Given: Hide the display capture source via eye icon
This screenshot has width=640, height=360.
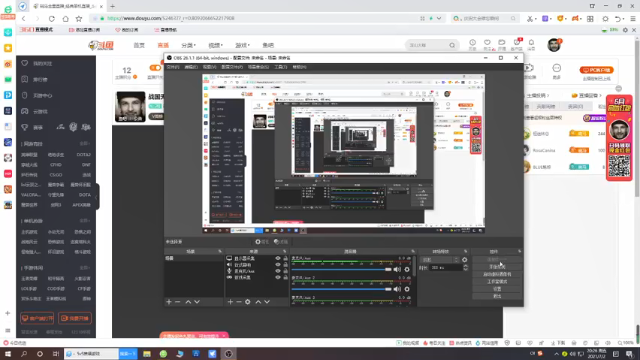Looking at the screenshot, I should 278,258.
